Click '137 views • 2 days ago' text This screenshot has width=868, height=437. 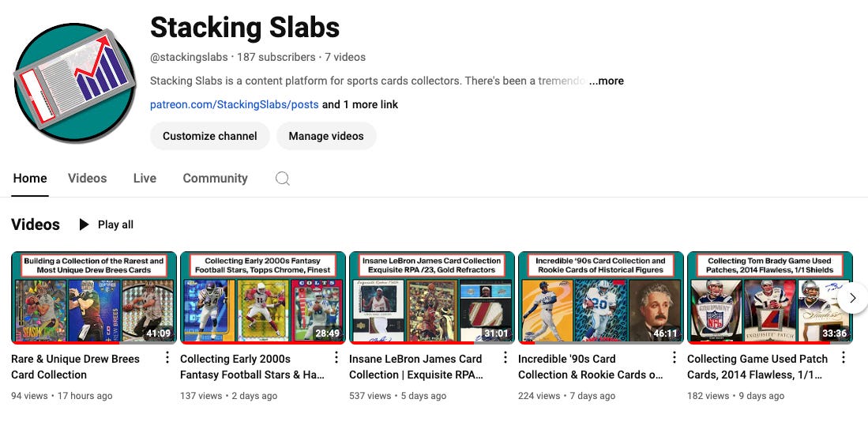pos(228,396)
